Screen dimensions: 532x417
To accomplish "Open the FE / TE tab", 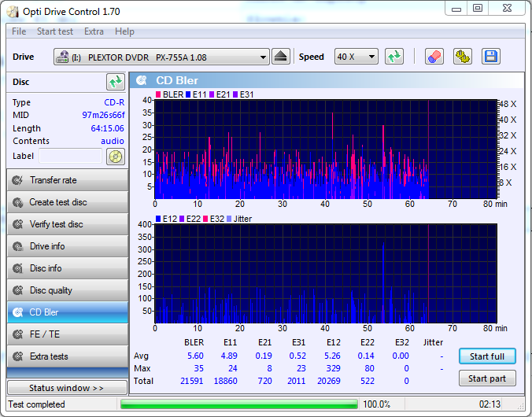I will 68,334.
